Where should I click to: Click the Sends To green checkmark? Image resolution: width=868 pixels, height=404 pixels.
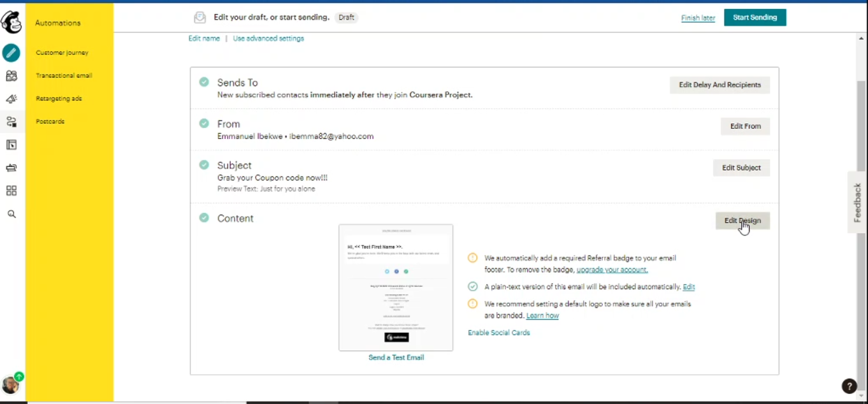(x=204, y=82)
